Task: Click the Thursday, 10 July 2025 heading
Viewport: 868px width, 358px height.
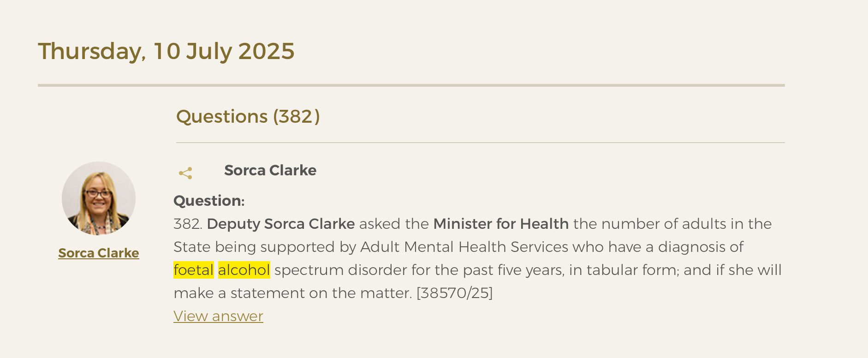Action: pos(166,51)
